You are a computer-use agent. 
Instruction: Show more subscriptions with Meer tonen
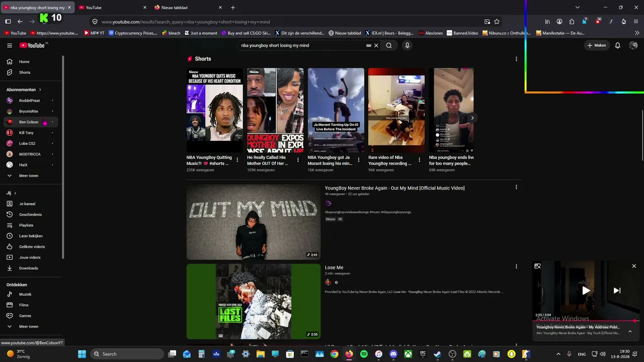click(31, 175)
